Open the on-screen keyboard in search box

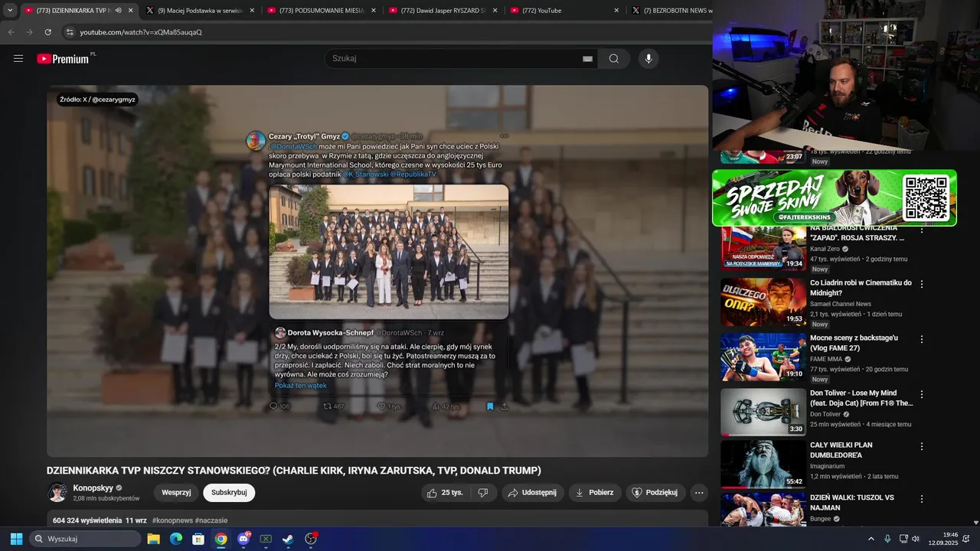coord(587,59)
